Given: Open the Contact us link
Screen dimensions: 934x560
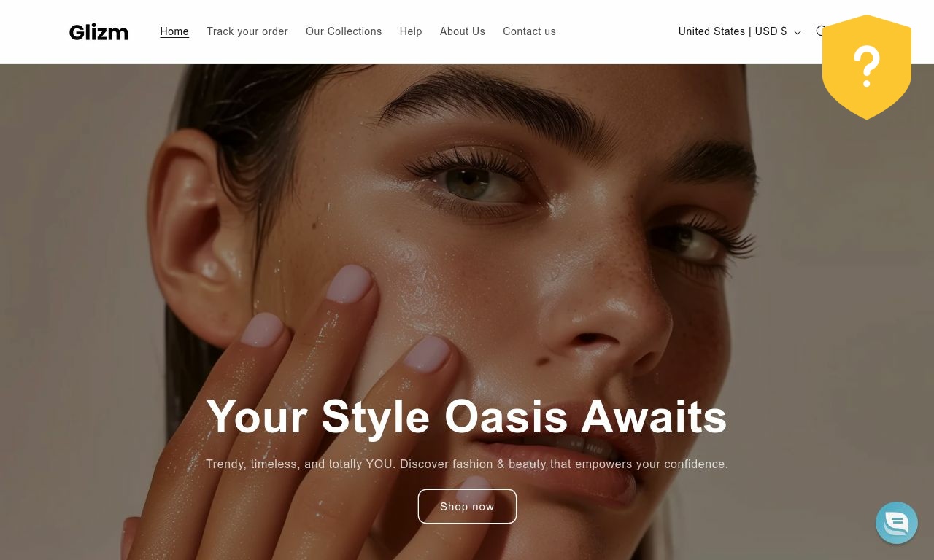Looking at the screenshot, I should 529,31.
